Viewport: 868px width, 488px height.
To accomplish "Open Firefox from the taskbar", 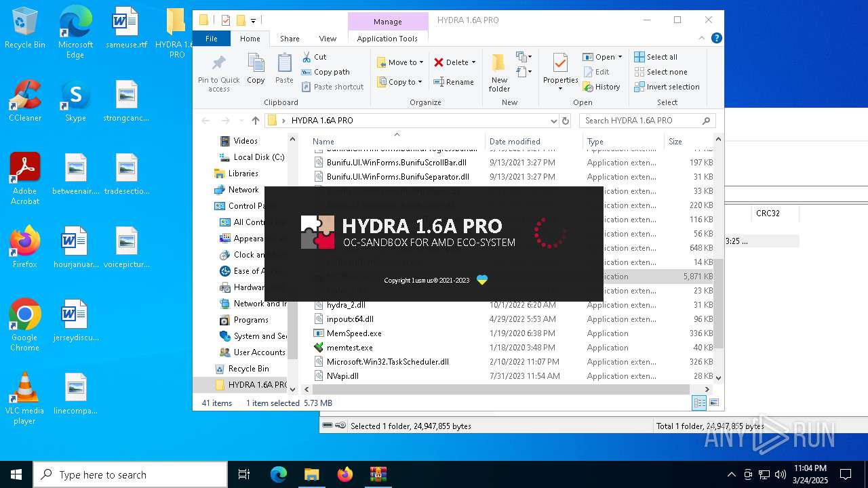I will pos(345,474).
